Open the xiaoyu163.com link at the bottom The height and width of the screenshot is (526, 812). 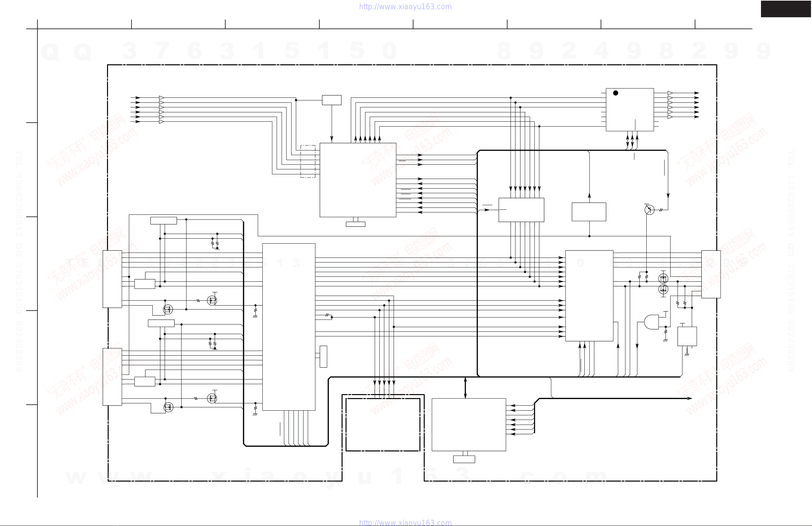(405, 523)
